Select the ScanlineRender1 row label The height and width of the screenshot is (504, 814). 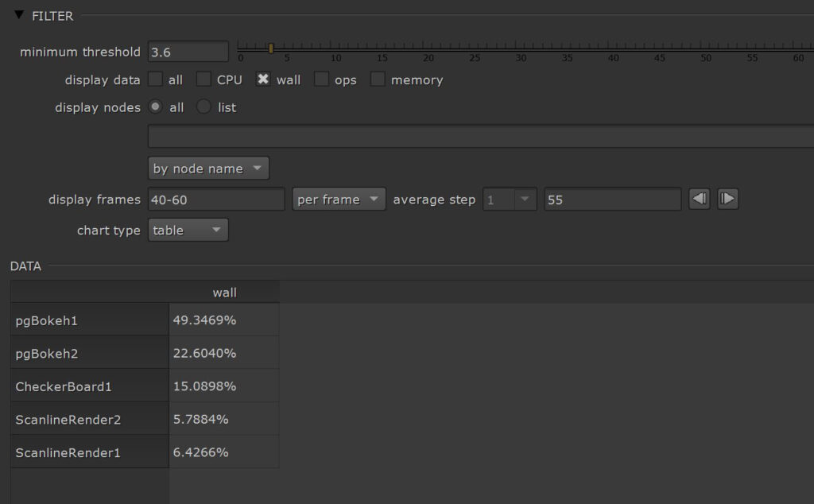(90, 452)
